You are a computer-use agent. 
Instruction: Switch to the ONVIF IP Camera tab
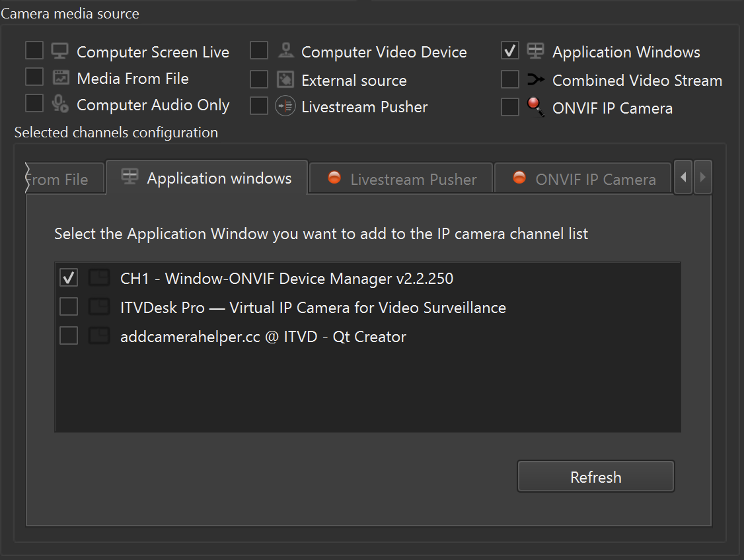tap(583, 178)
